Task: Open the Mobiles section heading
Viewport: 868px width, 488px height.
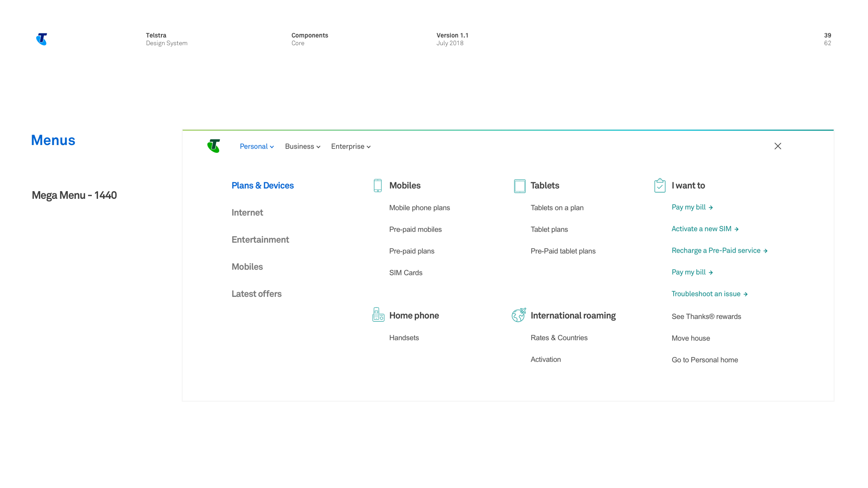Action: 405,185
